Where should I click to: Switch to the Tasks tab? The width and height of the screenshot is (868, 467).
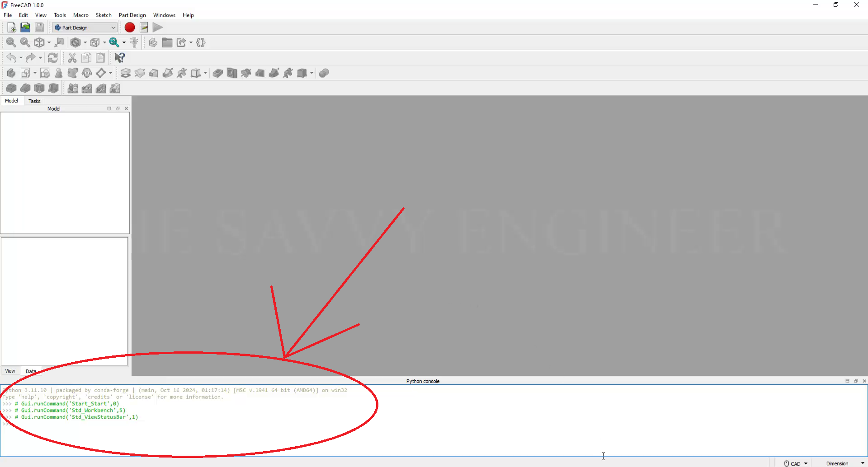point(34,101)
